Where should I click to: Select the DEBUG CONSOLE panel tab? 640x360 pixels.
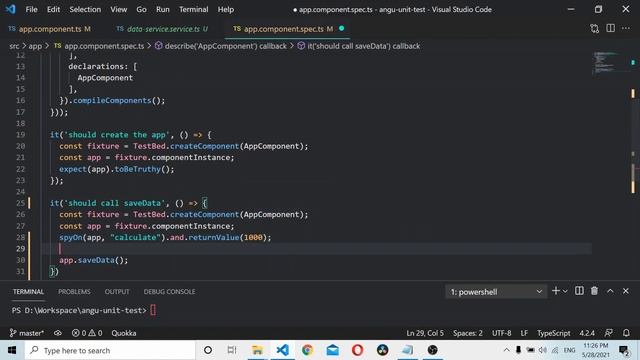pos(169,291)
